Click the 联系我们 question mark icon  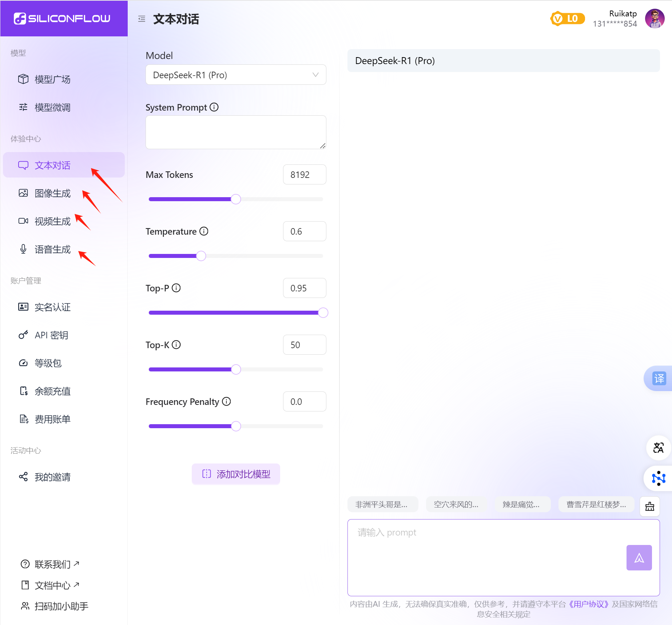(x=25, y=564)
